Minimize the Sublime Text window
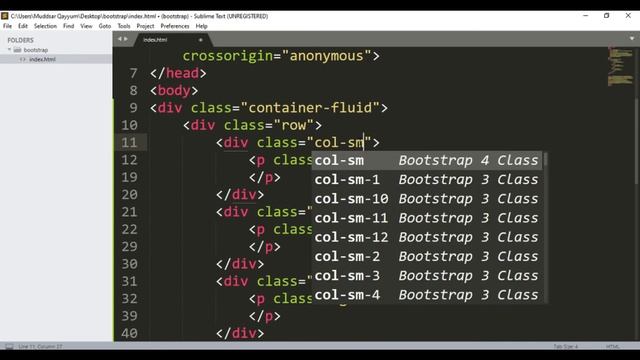The width and height of the screenshot is (640, 360). coord(585,16)
